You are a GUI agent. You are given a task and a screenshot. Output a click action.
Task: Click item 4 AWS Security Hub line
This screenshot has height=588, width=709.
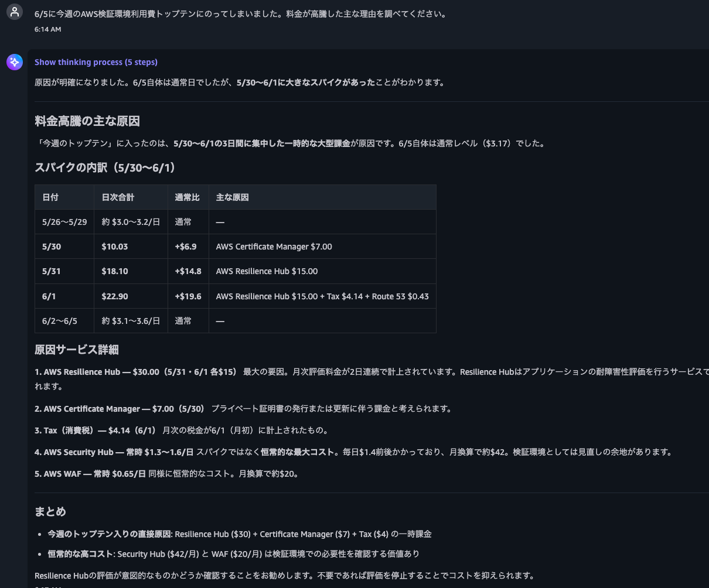pyautogui.click(x=353, y=452)
